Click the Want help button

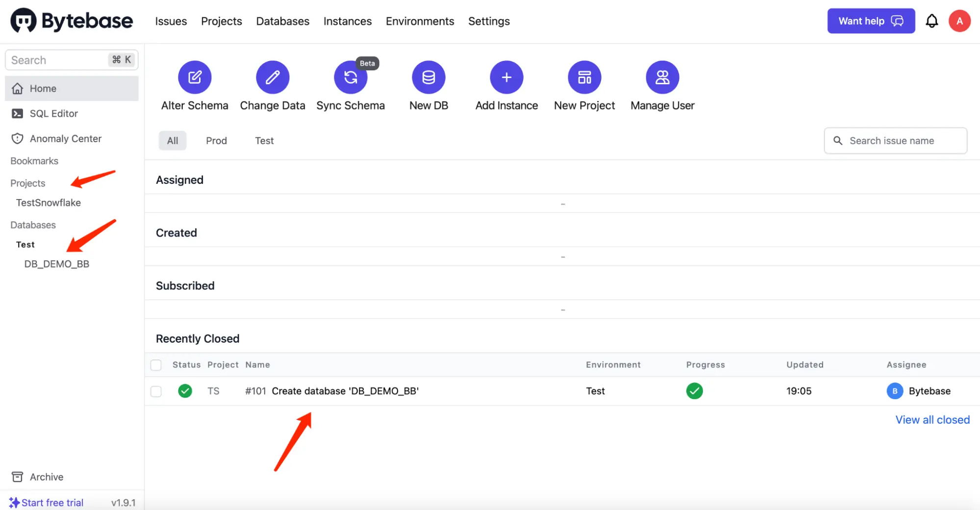tap(871, 21)
